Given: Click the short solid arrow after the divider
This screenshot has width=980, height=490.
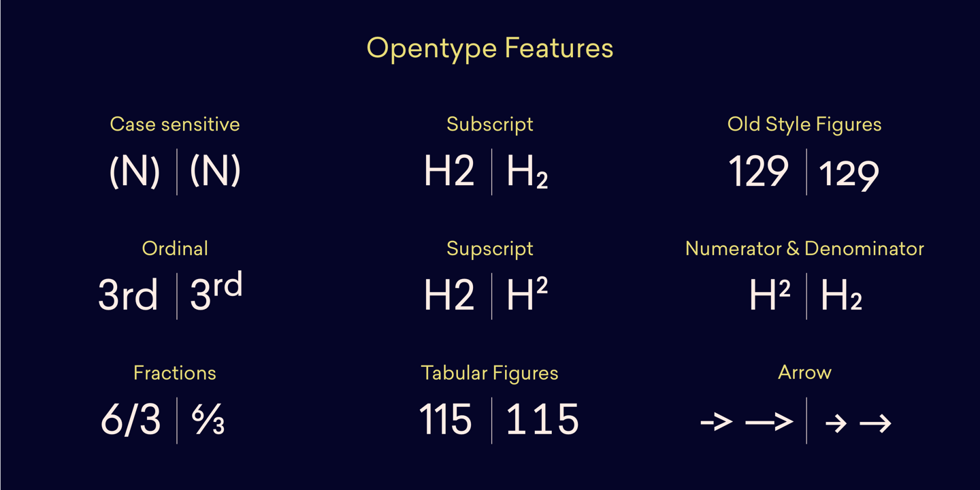Looking at the screenshot, I should tap(835, 424).
